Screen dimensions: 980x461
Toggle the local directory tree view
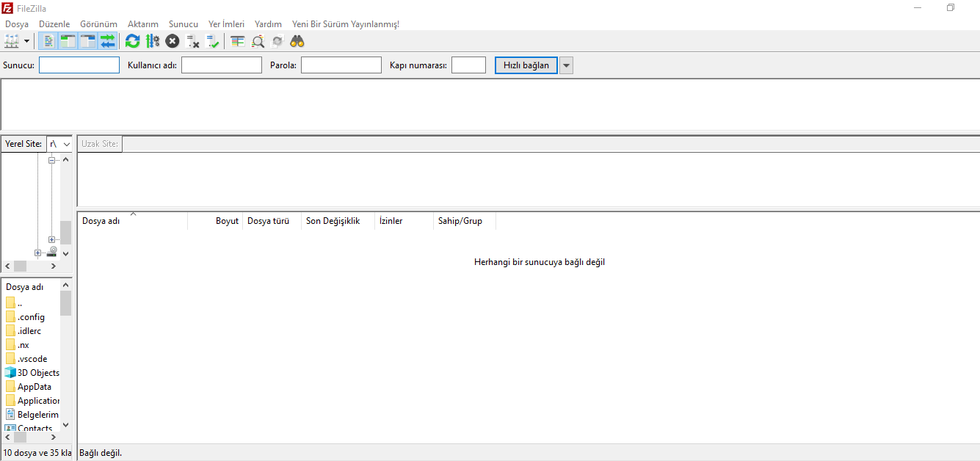coord(68,41)
